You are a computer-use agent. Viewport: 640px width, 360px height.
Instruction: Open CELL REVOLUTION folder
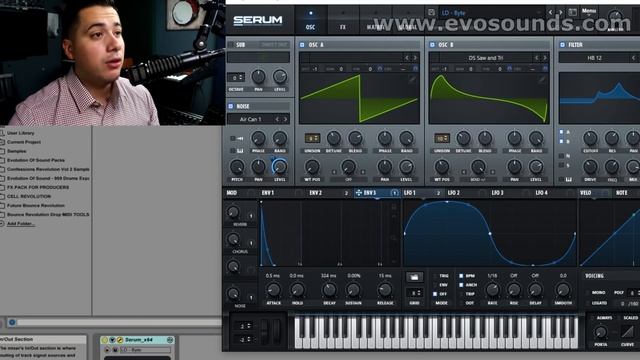[x=29, y=196]
